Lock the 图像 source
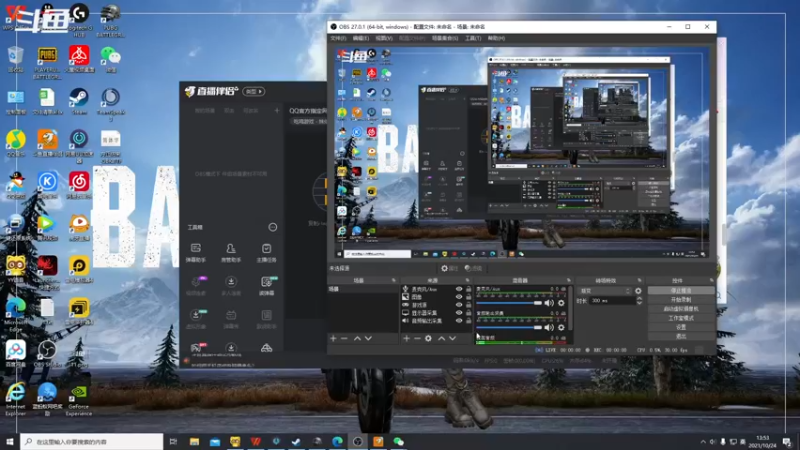 tap(468, 297)
